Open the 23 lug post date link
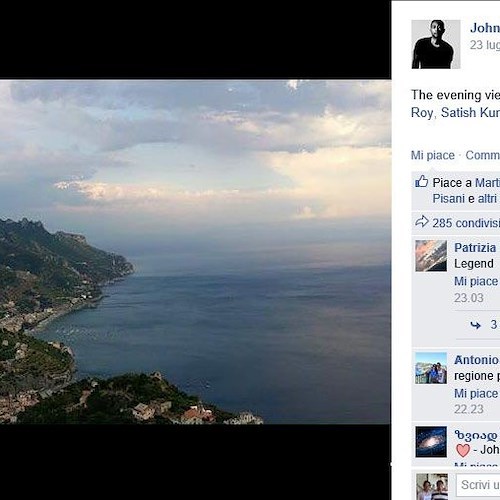The image size is (500, 500). (485, 45)
